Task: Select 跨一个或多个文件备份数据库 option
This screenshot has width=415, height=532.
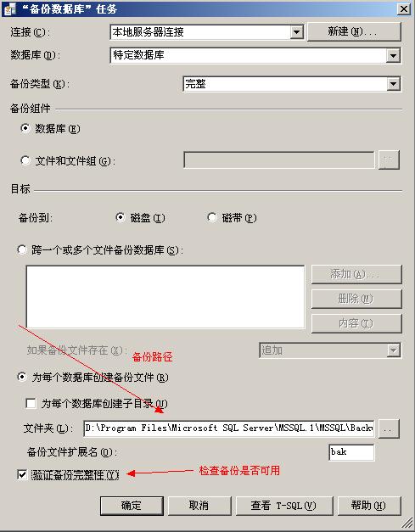Action: click(22, 250)
